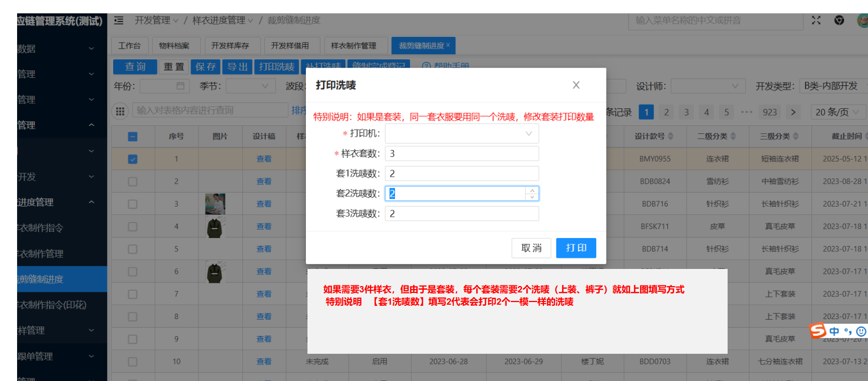
Task: Open the 设计师 dropdown
Action: (x=708, y=86)
